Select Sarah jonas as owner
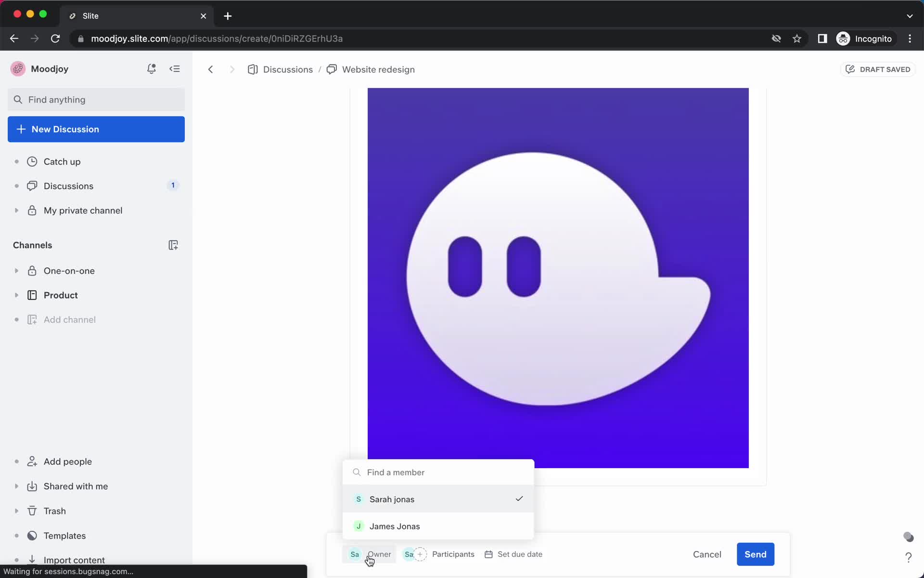924x578 pixels. click(x=438, y=499)
